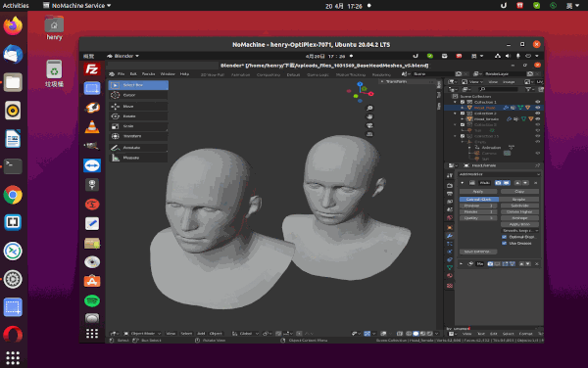Click the viewport zoom magnifier icon
Viewport: 588px width, 368px height.
(x=369, y=109)
